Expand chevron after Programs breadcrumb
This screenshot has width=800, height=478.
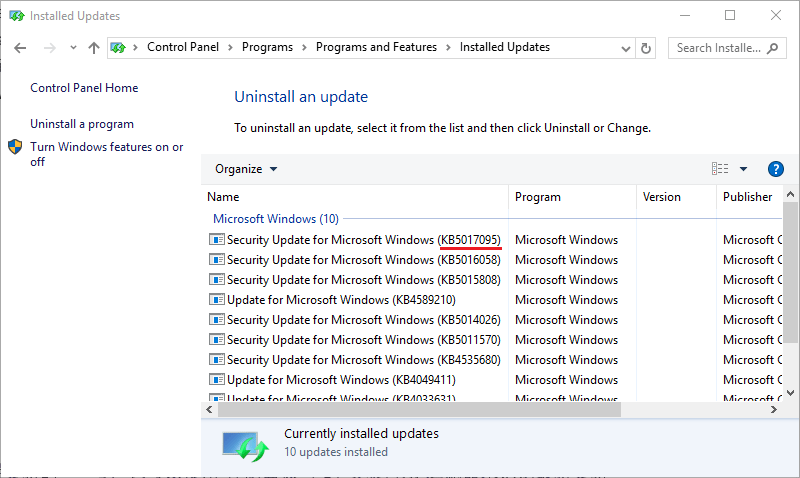pos(304,47)
